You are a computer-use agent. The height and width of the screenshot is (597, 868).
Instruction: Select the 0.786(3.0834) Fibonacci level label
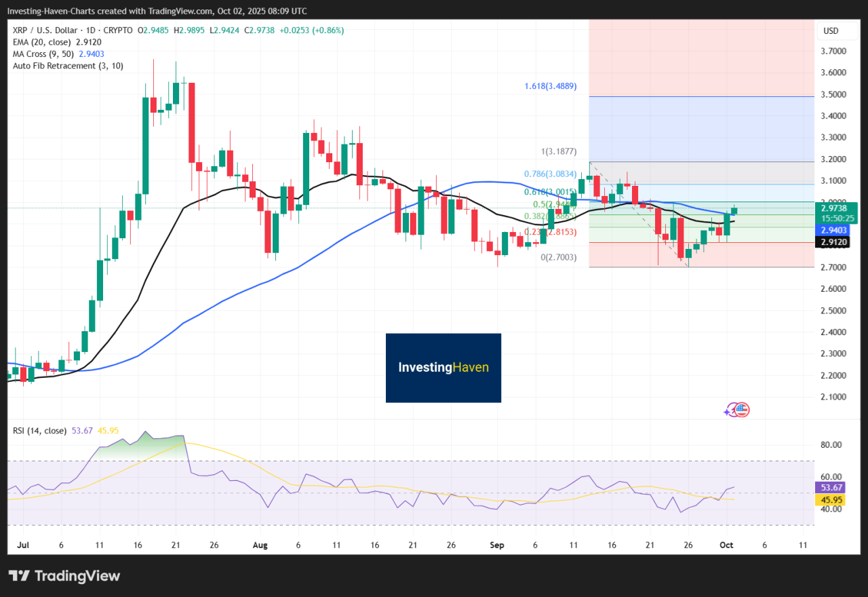550,174
